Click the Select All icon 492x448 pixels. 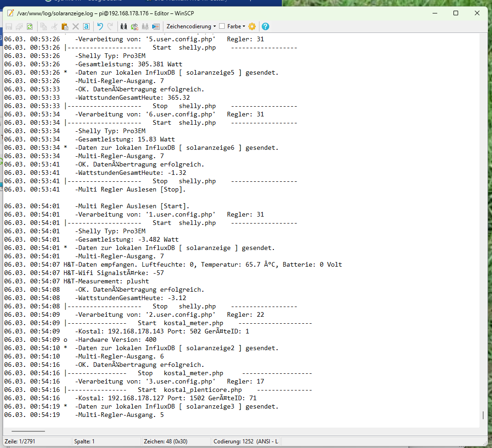(86, 27)
